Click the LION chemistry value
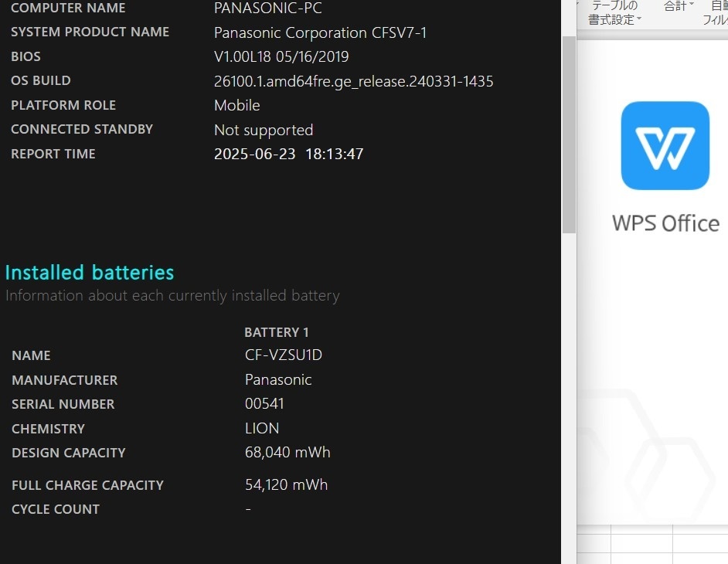 tap(262, 428)
